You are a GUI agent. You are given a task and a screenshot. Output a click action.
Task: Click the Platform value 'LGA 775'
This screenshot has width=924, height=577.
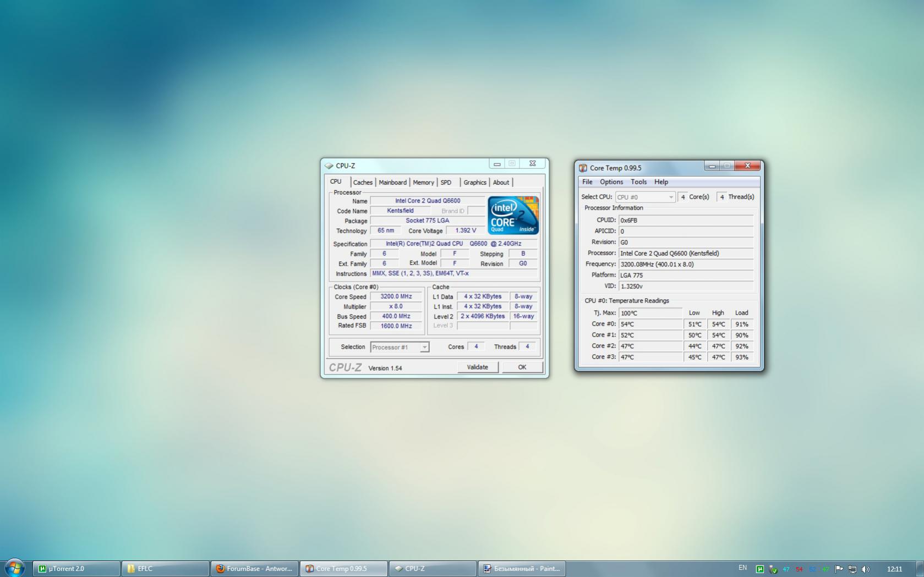tap(686, 275)
